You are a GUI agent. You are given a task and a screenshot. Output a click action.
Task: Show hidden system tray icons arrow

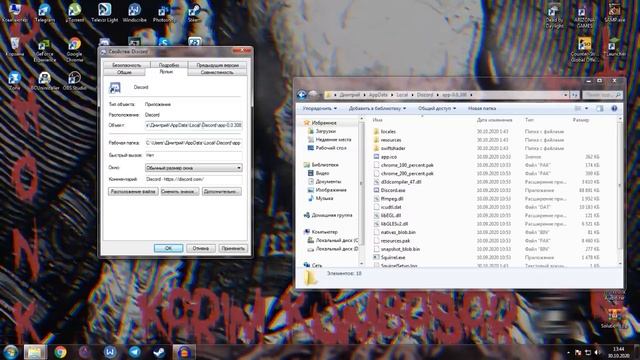pyautogui.click(x=568, y=352)
